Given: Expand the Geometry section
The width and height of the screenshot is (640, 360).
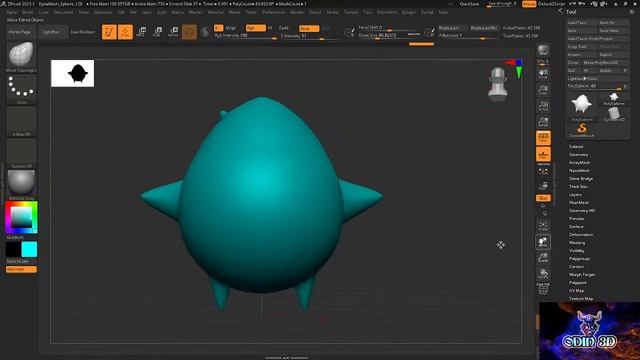Looking at the screenshot, I should (578, 155).
